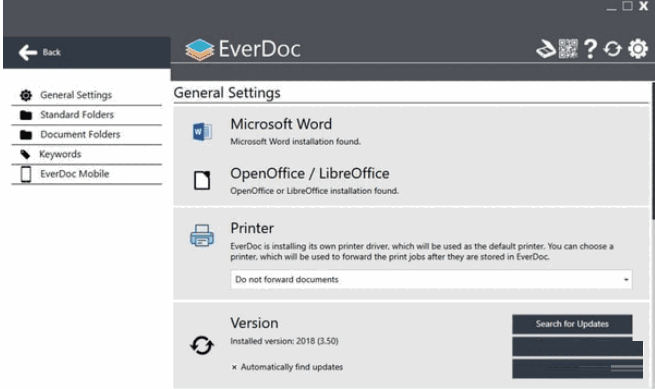Click the Version heading

click(x=254, y=323)
